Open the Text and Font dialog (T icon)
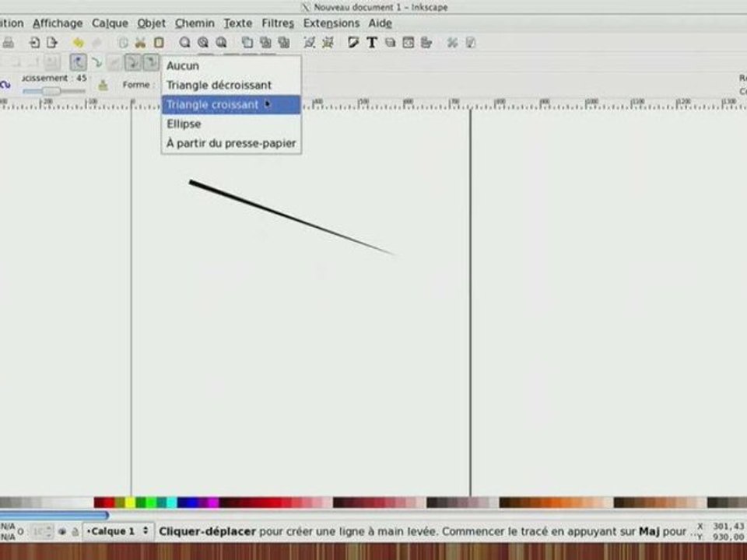Screen dimensions: 747x560 [x=372, y=43]
